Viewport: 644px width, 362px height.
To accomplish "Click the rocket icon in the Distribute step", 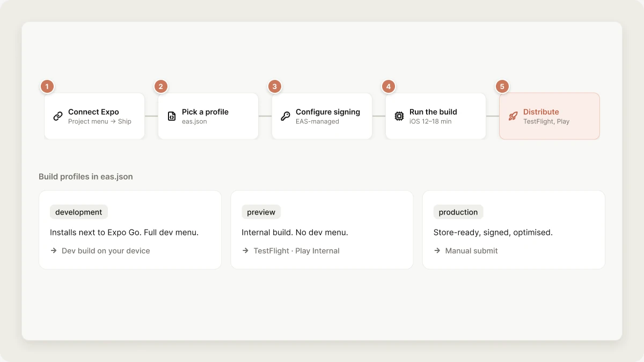I will tap(513, 116).
